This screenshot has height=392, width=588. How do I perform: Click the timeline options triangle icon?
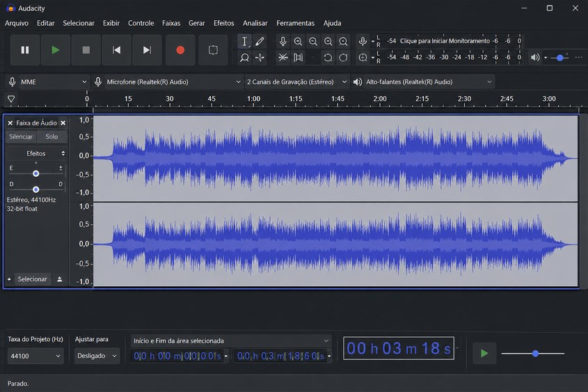pyautogui.click(x=11, y=99)
